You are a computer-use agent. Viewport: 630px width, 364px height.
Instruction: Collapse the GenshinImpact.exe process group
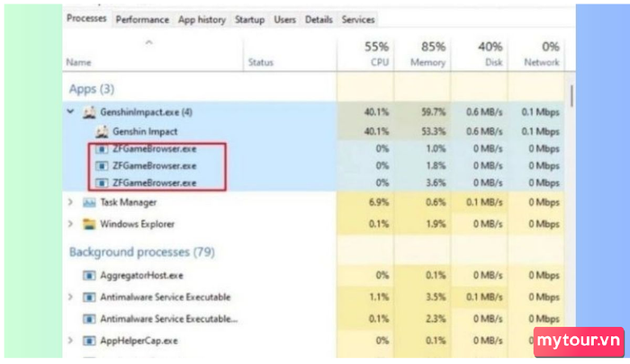click(x=71, y=112)
